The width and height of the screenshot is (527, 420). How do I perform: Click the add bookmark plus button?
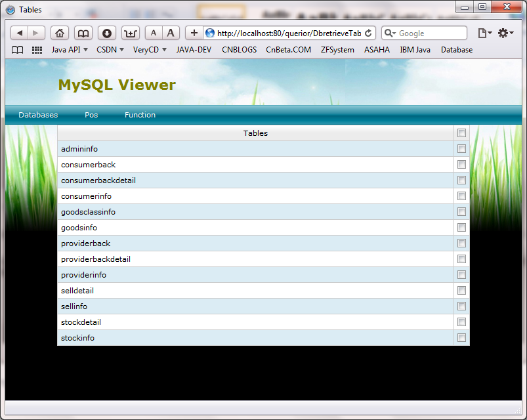[194, 33]
